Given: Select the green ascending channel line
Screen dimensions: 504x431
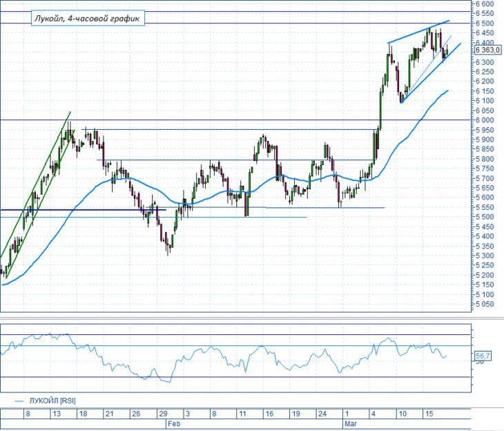Looking at the screenshot, I should (x=35, y=185).
